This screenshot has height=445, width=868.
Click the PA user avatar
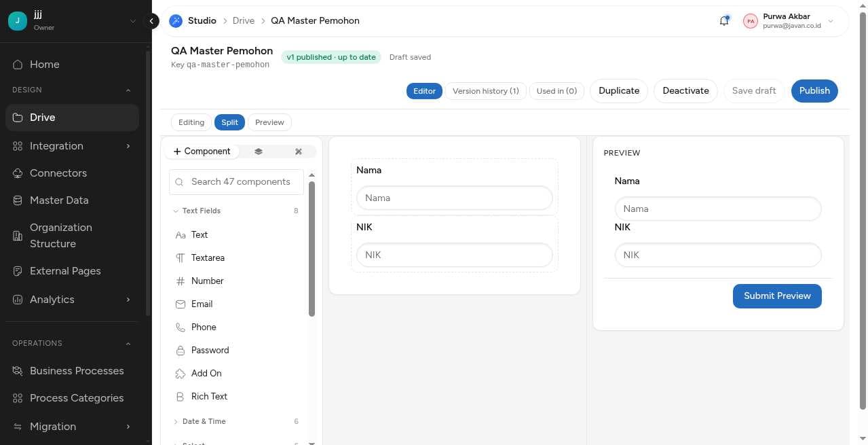[x=751, y=21]
